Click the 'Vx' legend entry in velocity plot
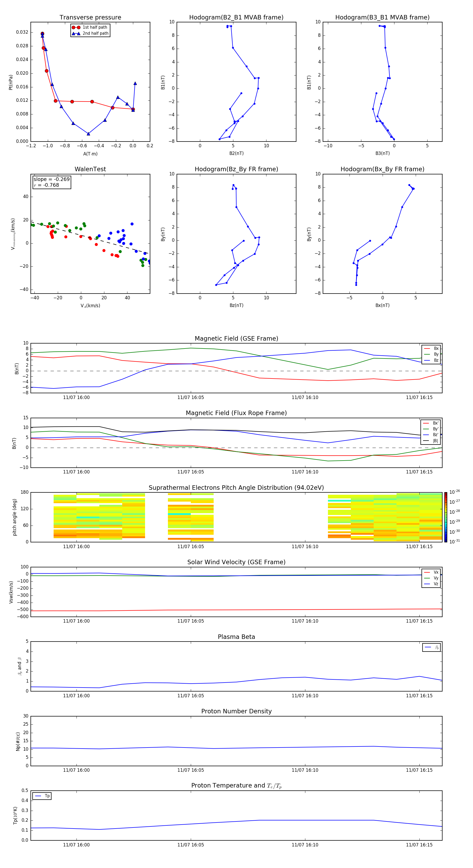473x868 pixels. 431,572
